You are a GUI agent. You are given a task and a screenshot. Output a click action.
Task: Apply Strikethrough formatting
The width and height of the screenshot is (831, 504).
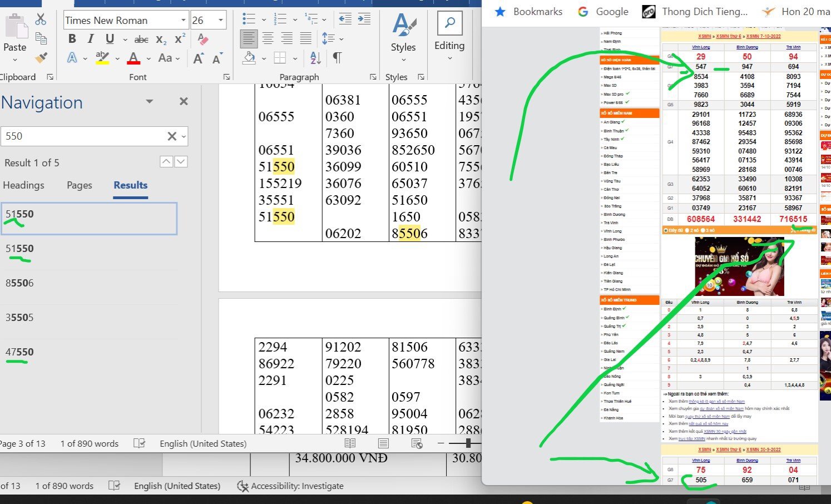[x=141, y=39]
